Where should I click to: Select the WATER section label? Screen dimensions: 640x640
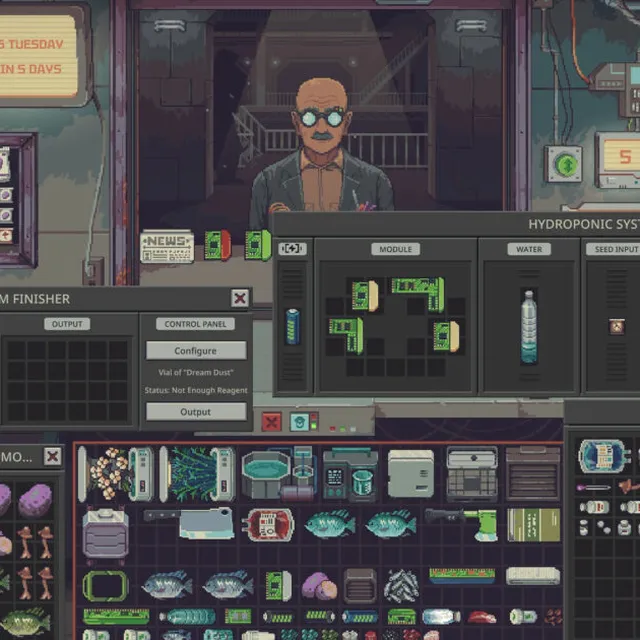529,249
